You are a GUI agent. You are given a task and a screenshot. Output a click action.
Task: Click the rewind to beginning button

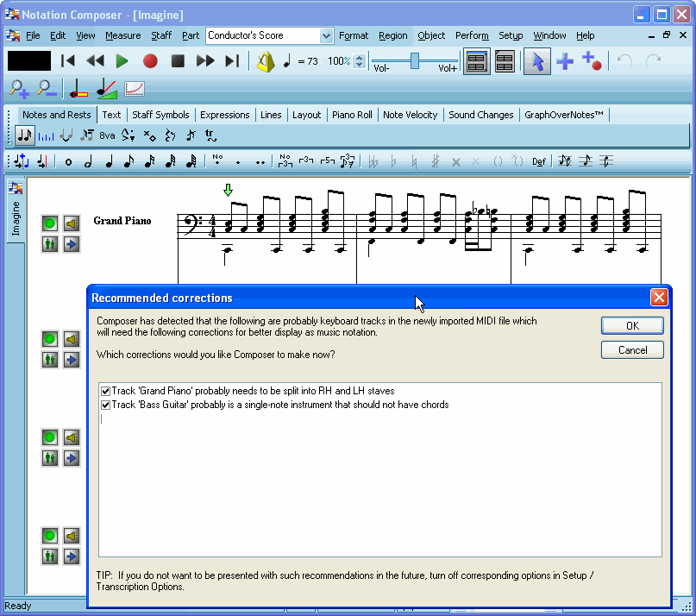pos(68,61)
